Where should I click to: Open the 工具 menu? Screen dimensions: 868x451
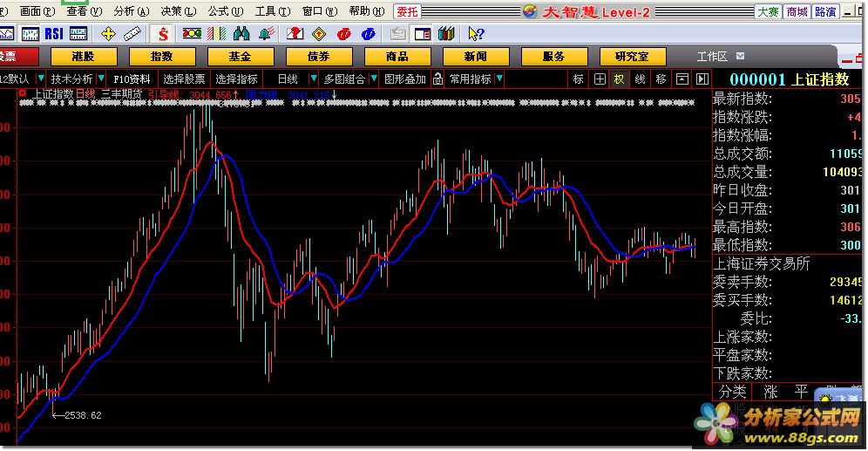pyautogui.click(x=273, y=11)
